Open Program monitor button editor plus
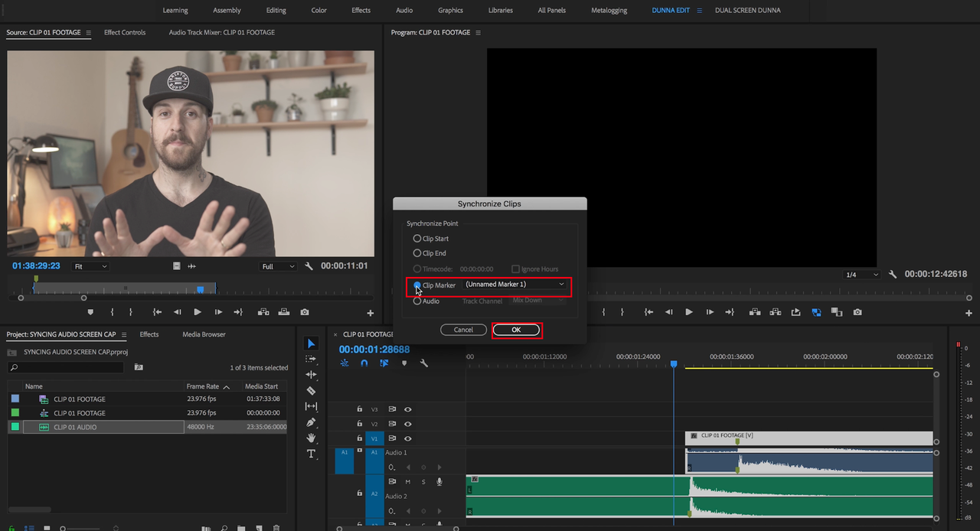This screenshot has width=980, height=531. [969, 313]
